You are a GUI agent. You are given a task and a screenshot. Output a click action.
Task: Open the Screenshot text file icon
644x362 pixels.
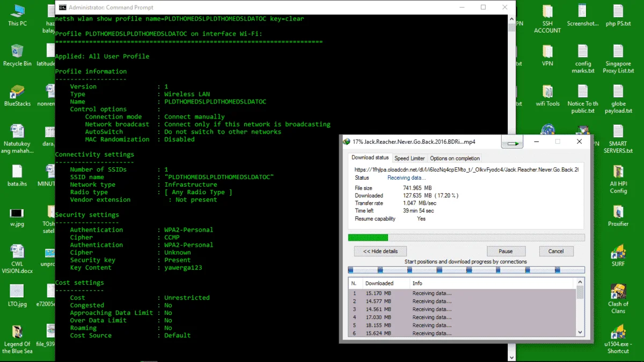coord(583,16)
